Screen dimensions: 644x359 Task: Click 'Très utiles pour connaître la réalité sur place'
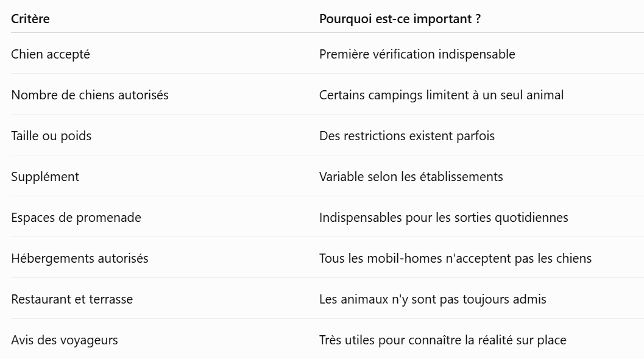coord(443,340)
